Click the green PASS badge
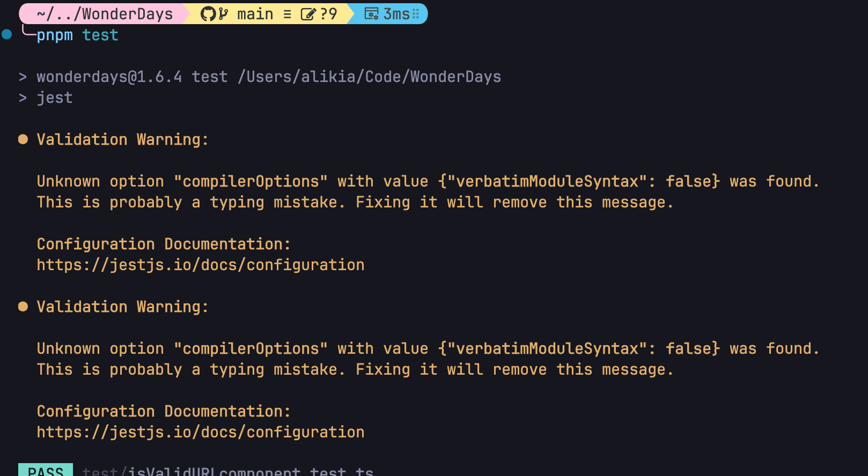The height and width of the screenshot is (476, 868). pos(46,470)
